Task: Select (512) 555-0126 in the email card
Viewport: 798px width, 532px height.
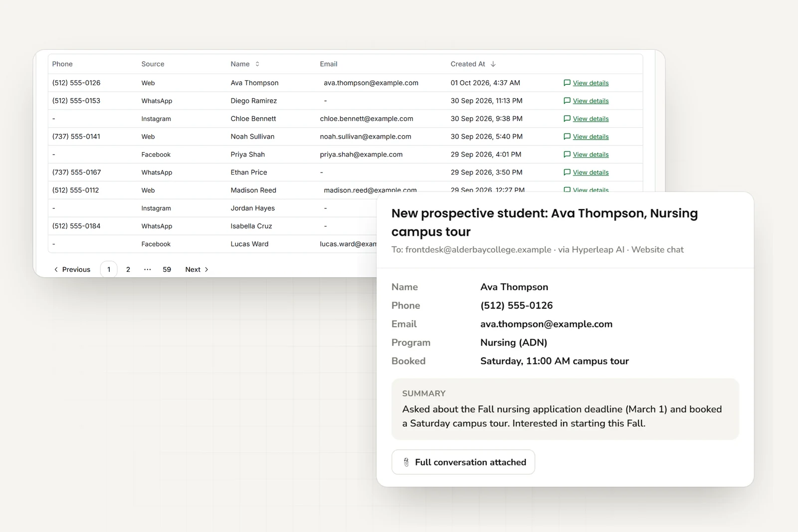Action: (517, 306)
